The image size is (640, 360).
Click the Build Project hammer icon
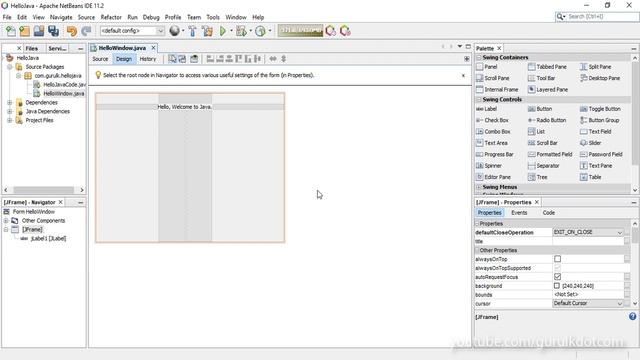[x=192, y=31]
